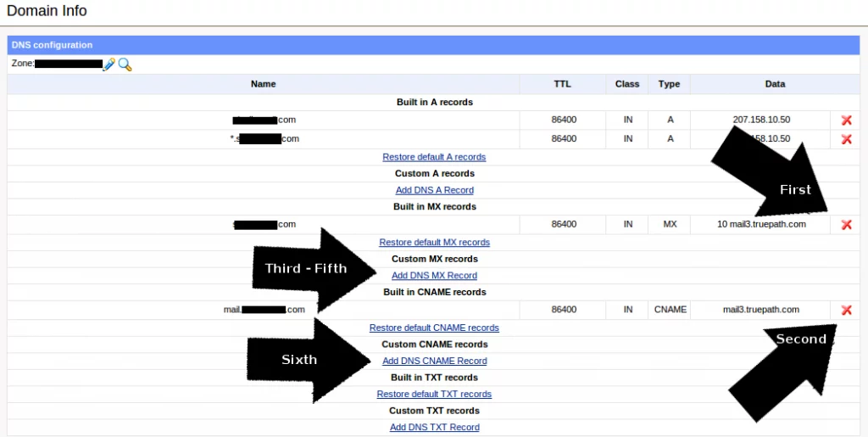Click the Restore default A records link
Image resolution: width=868 pixels, height=437 pixels.
(434, 157)
